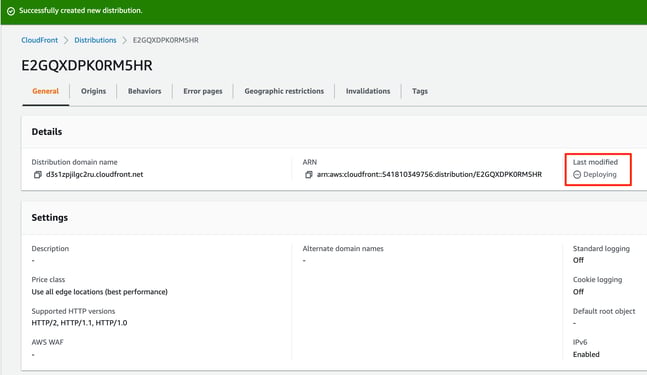The image size is (647, 375).
Task: Click the Price class value text
Action: (x=99, y=292)
